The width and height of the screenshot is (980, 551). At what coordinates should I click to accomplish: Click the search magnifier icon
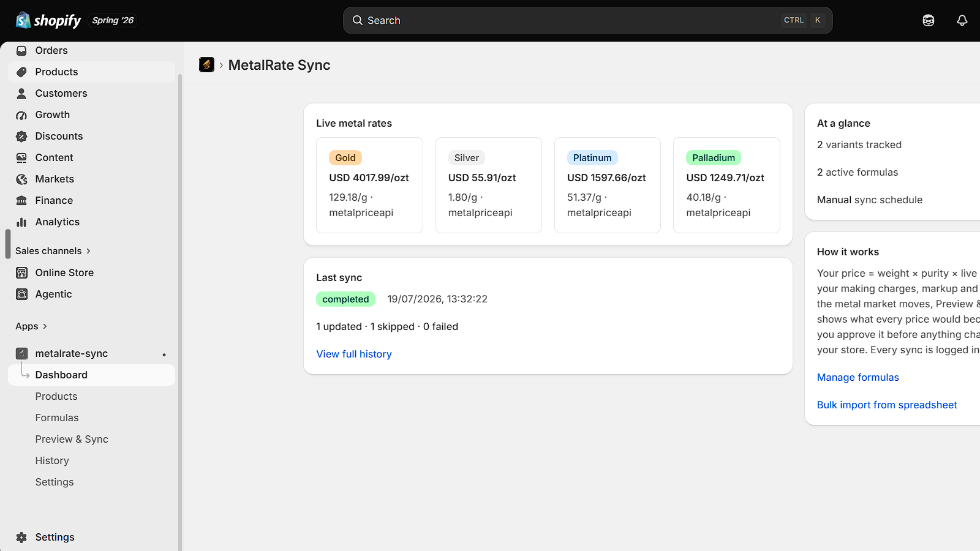point(358,20)
